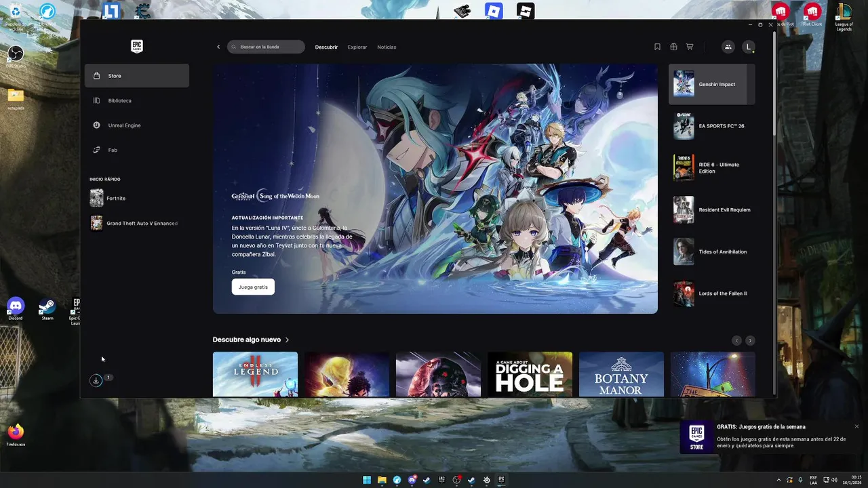The image size is (868, 488).
Task: Select RIDE 6 - Ultimate Edition in featured list
Action: point(711,167)
